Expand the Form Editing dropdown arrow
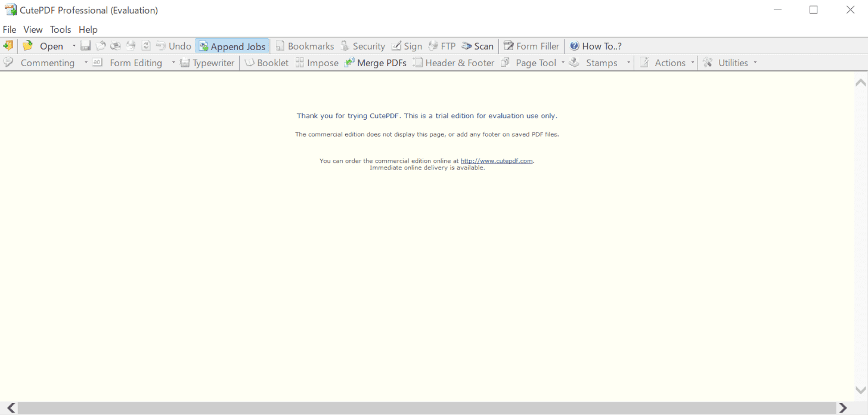 coord(173,63)
